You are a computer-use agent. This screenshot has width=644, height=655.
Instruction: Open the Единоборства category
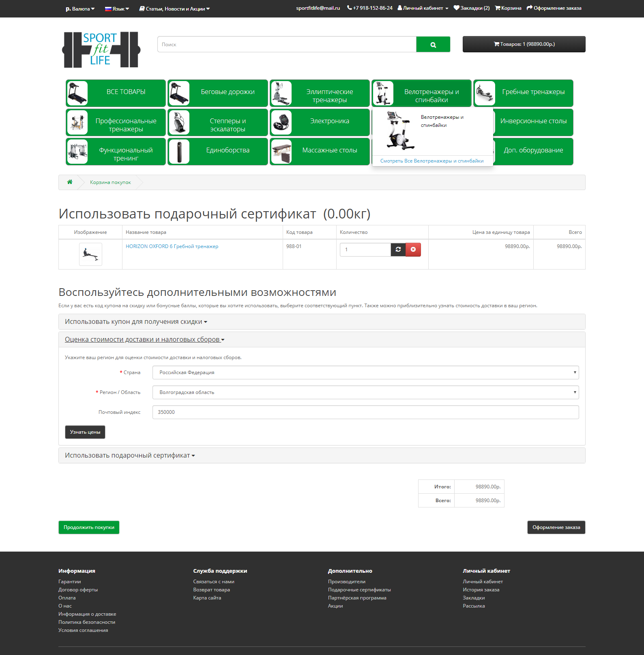[x=218, y=152]
